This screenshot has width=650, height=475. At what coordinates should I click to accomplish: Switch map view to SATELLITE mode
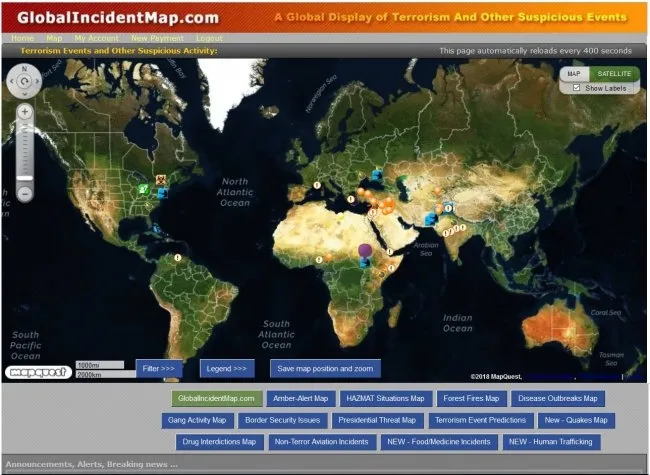pos(614,74)
